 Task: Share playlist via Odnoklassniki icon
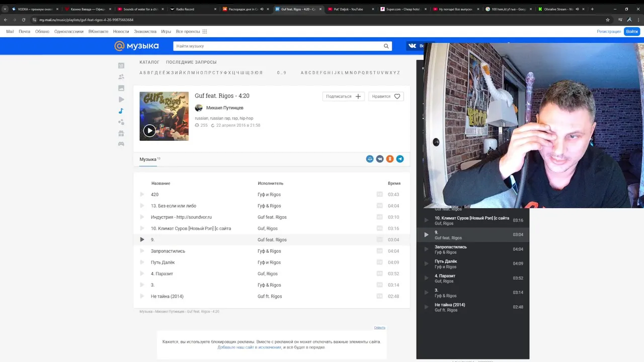coord(390,159)
